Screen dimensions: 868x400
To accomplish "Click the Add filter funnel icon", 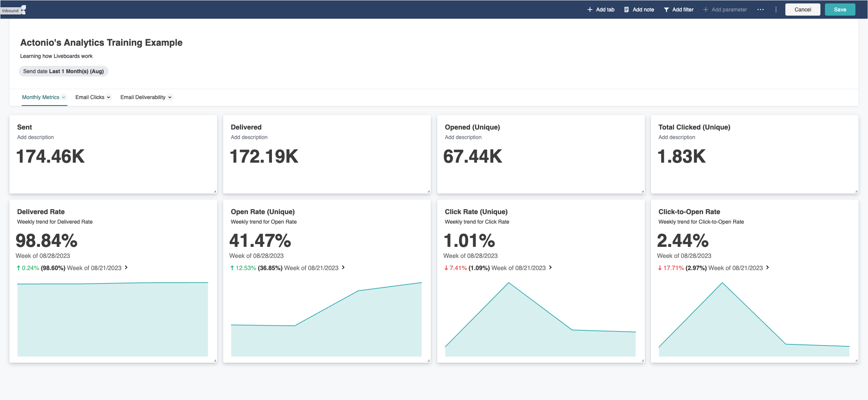I will (666, 10).
